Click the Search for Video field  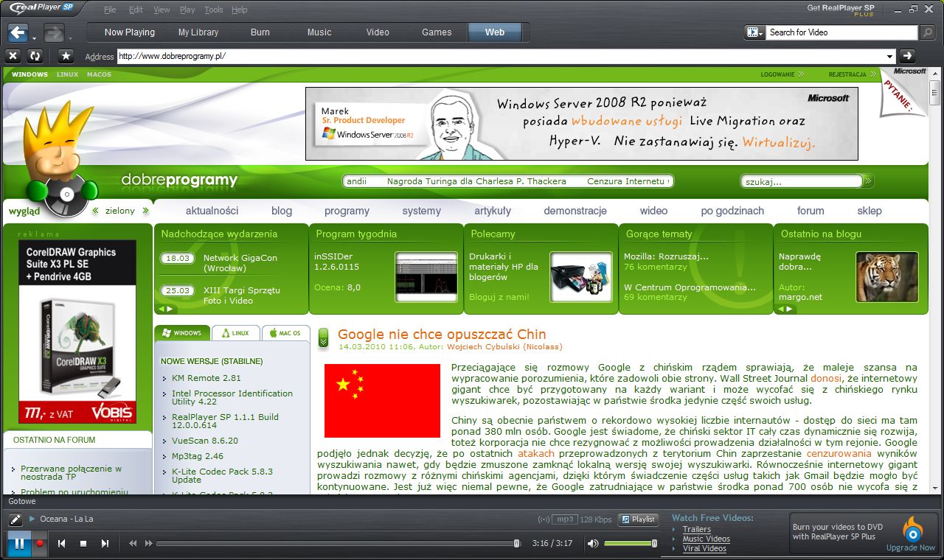tap(841, 32)
